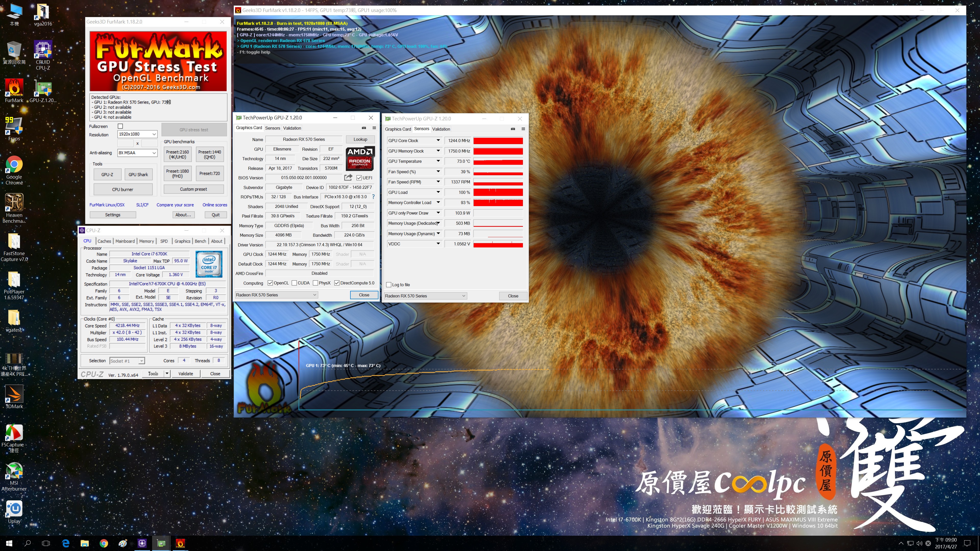Open the CPU-Z Tools dropdown arrow
980x551 pixels.
pyautogui.click(x=167, y=373)
